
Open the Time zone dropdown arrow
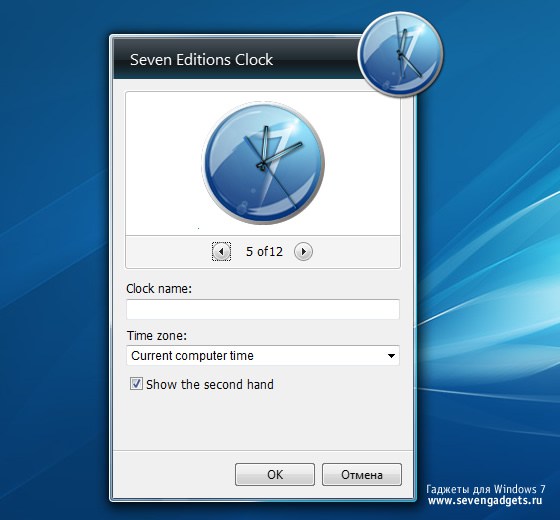pos(391,356)
